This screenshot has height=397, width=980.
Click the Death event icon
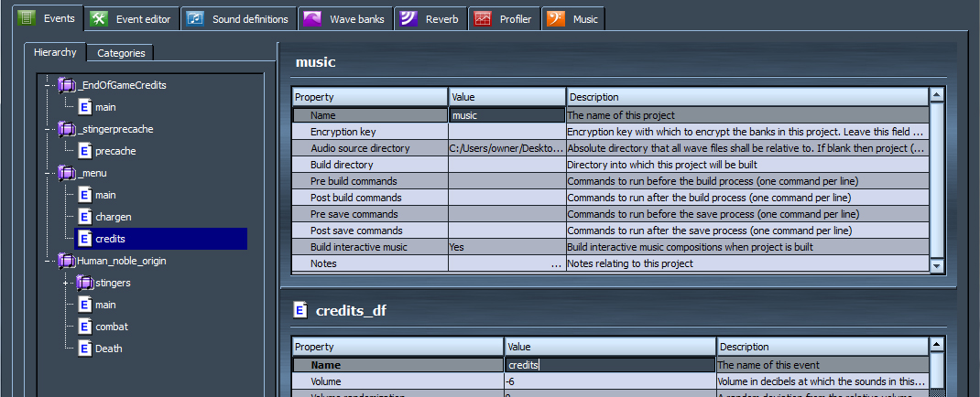click(84, 349)
